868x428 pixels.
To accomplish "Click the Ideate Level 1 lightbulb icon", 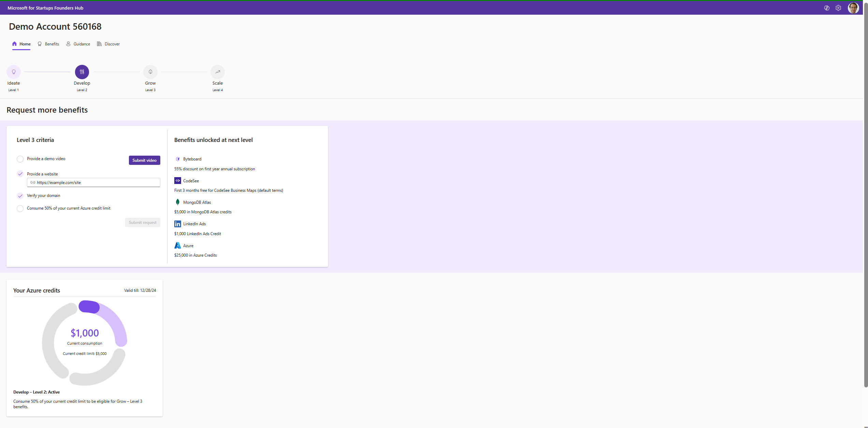I will pos(14,72).
